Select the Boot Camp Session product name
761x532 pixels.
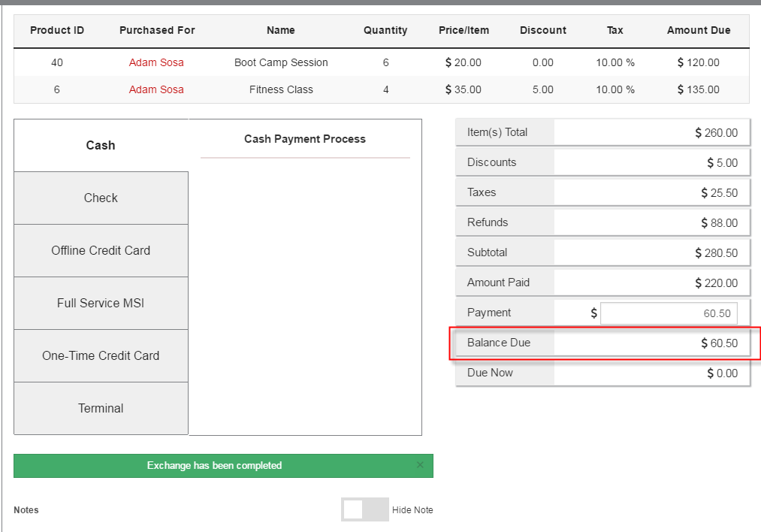(281, 62)
